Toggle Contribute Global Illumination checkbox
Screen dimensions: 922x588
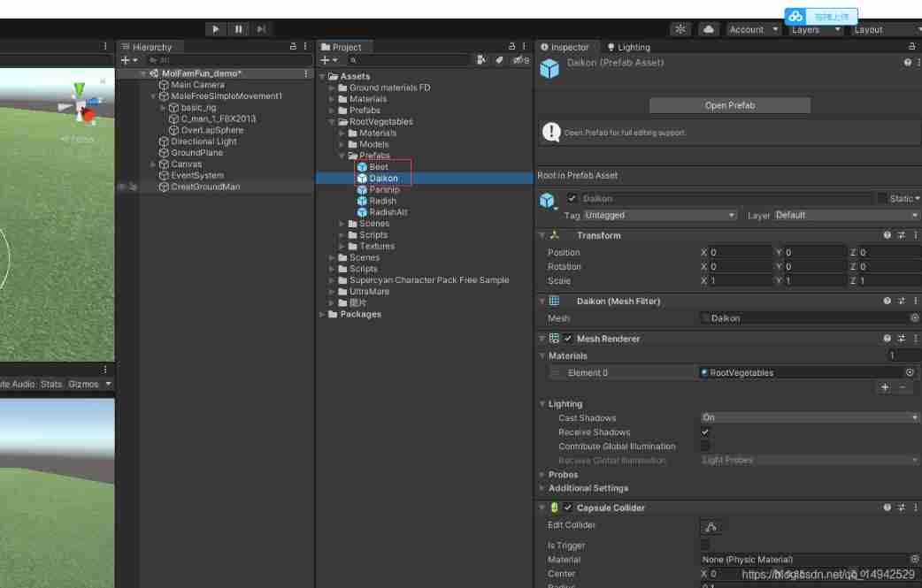coord(705,447)
